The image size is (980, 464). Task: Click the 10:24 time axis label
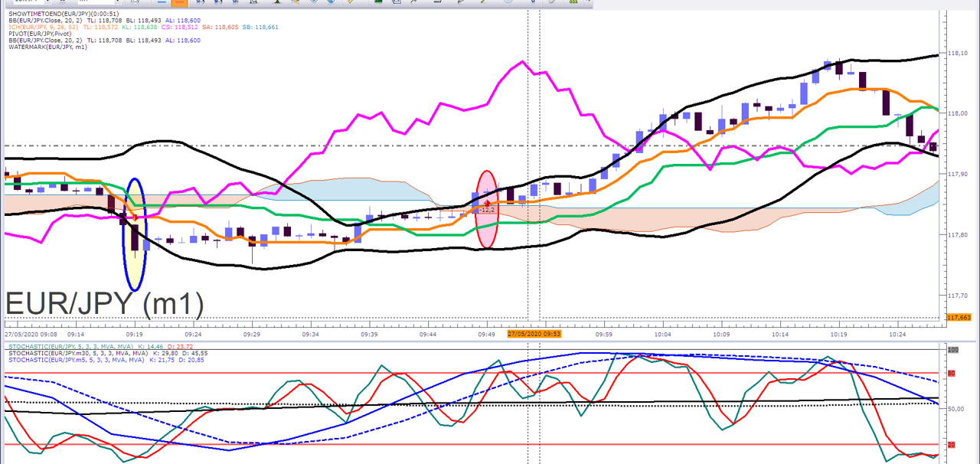pos(897,334)
